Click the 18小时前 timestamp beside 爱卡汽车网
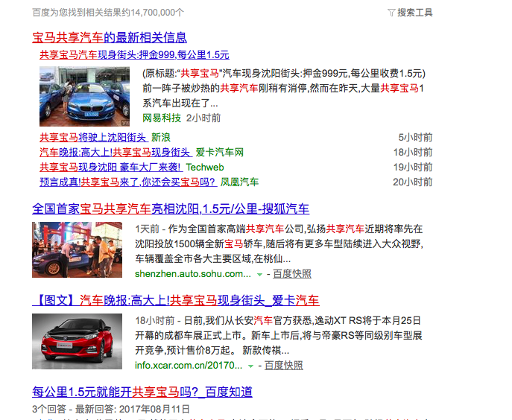Image resolution: width=512 pixels, height=420 pixels. [x=413, y=153]
